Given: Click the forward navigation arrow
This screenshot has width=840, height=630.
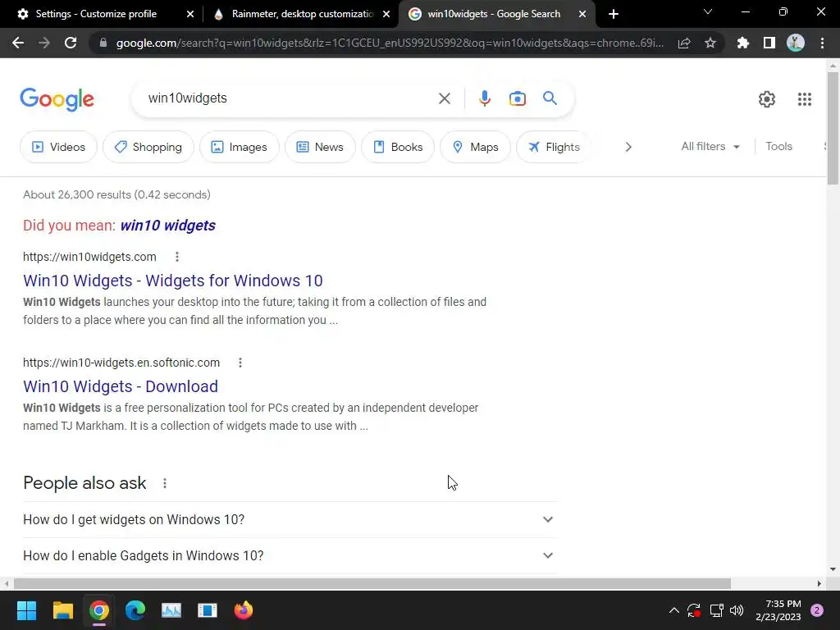Looking at the screenshot, I should (x=44, y=43).
